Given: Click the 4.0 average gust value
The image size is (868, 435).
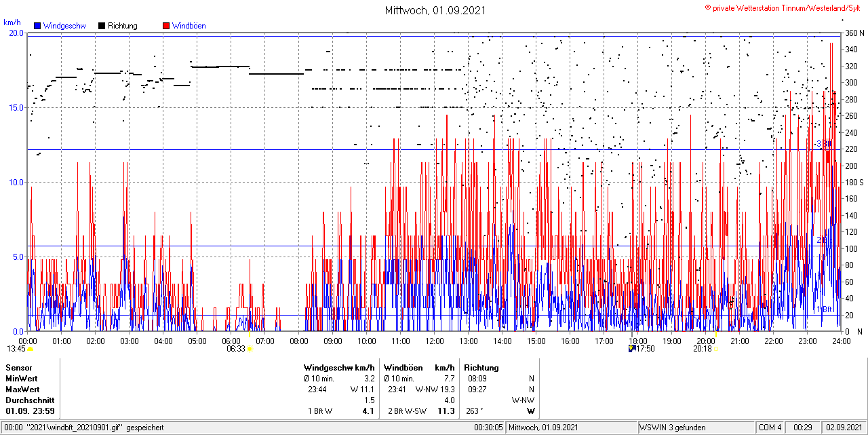Looking at the screenshot, I should coord(449,400).
